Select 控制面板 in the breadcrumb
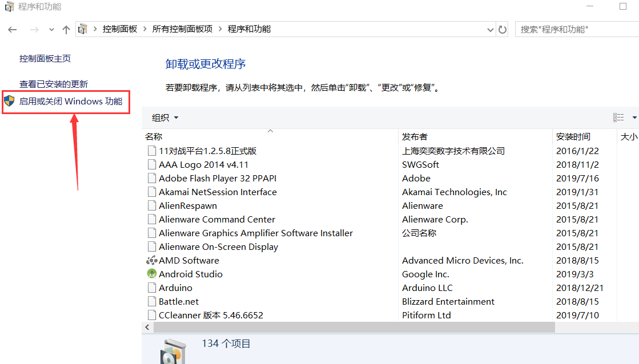 point(120,29)
